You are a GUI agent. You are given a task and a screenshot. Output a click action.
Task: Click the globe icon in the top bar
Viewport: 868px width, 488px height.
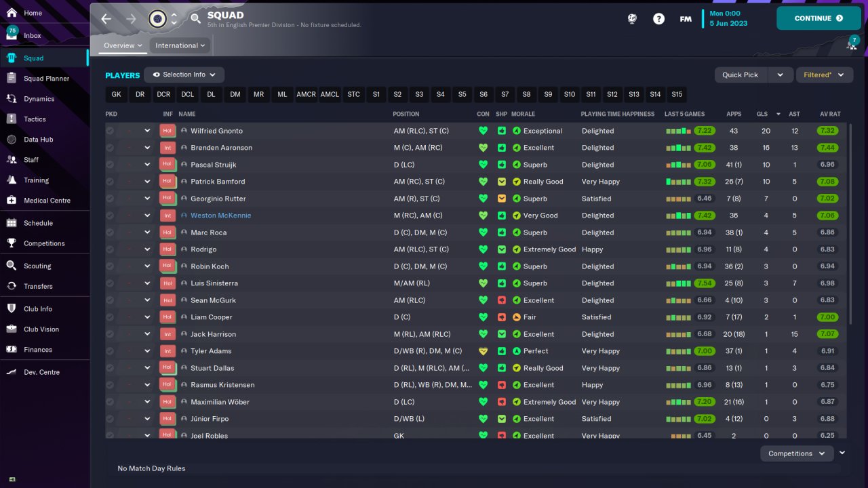[632, 19]
